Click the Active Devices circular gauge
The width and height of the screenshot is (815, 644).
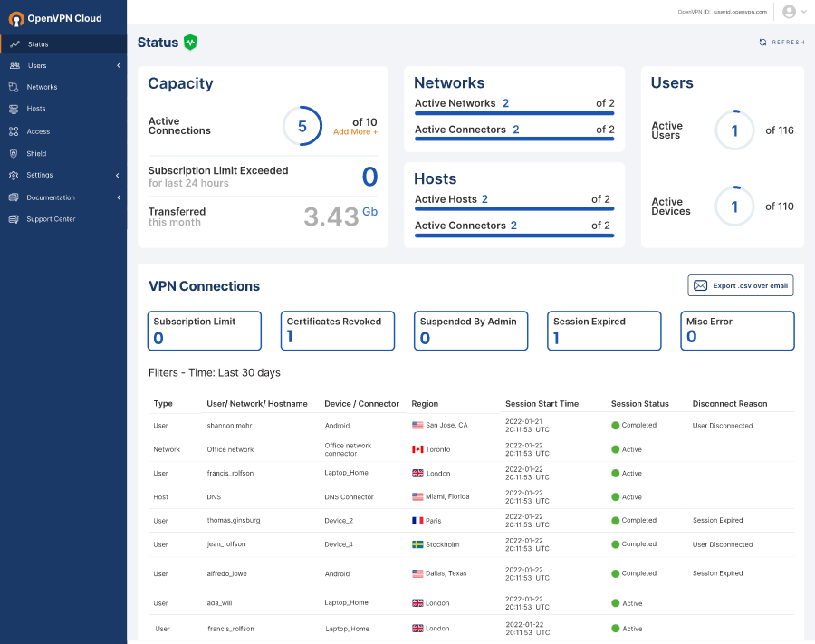(x=734, y=207)
